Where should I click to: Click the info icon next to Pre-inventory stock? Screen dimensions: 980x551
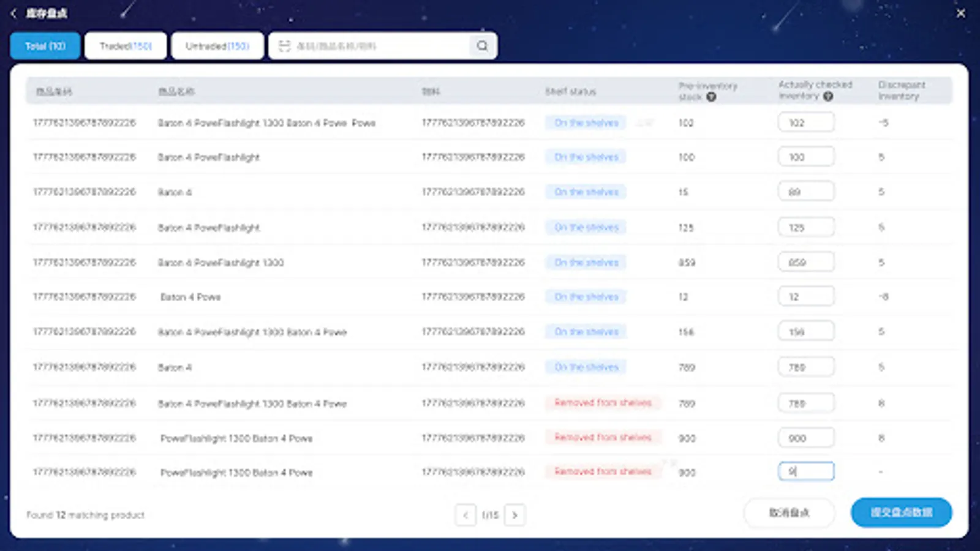point(711,97)
